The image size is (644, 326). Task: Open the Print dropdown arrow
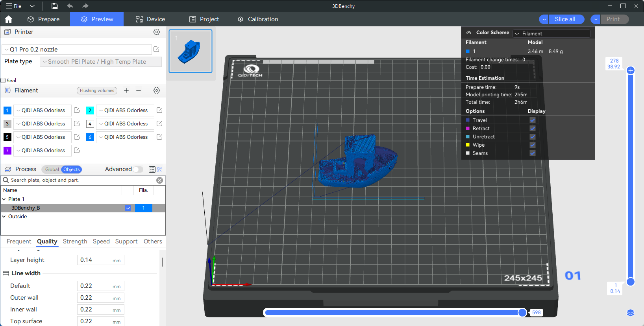pyautogui.click(x=596, y=19)
